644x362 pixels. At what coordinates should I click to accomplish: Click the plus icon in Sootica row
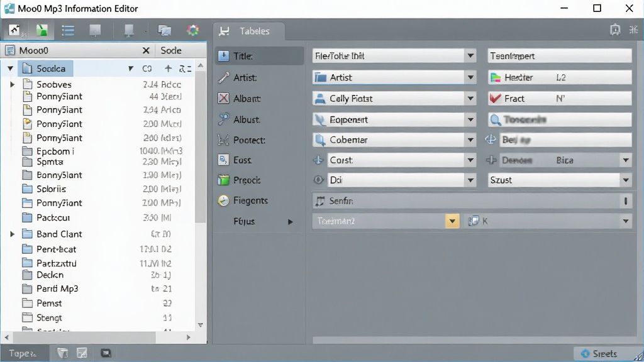coord(168,69)
